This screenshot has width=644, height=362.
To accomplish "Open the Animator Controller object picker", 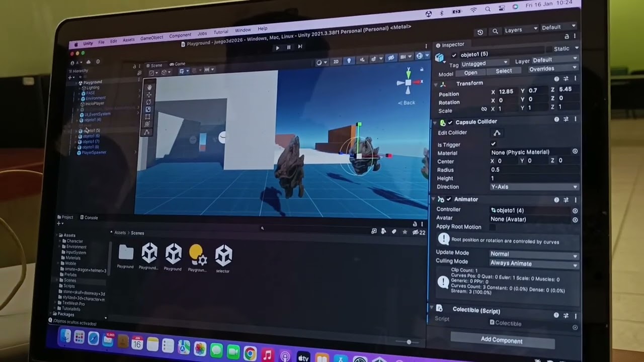I will [575, 211].
